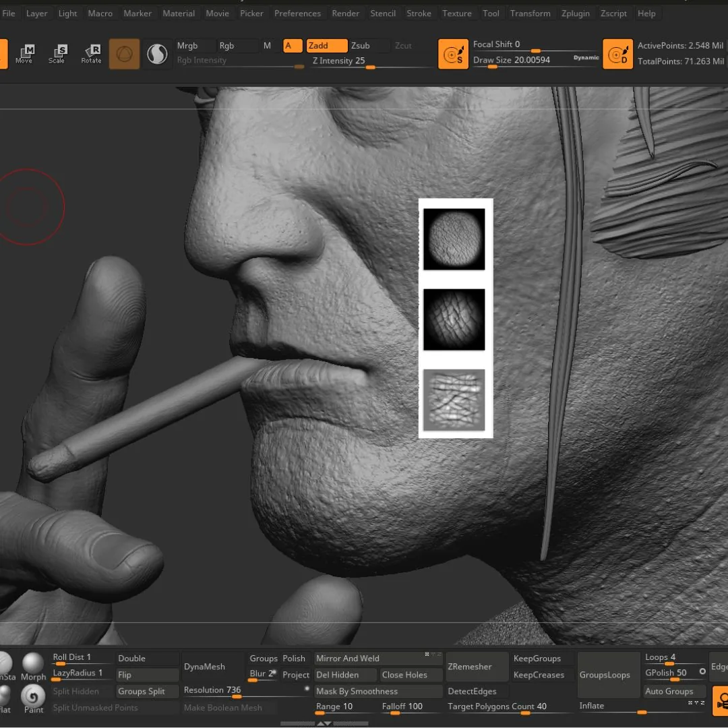728x728 pixels.
Task: Adjust the Roll Dist slider
Action: click(x=83, y=659)
